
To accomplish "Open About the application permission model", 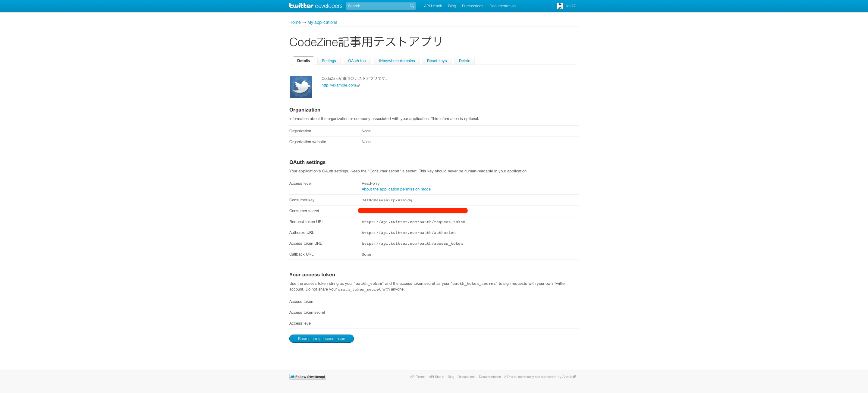I will pyautogui.click(x=396, y=189).
